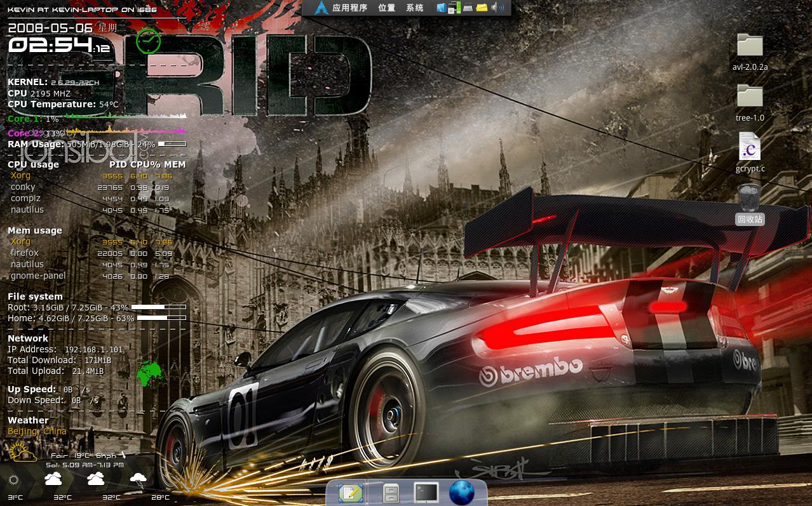Screen dimensions: 812x506
Task: Open the network monitor tray icon
Action: click(454, 8)
